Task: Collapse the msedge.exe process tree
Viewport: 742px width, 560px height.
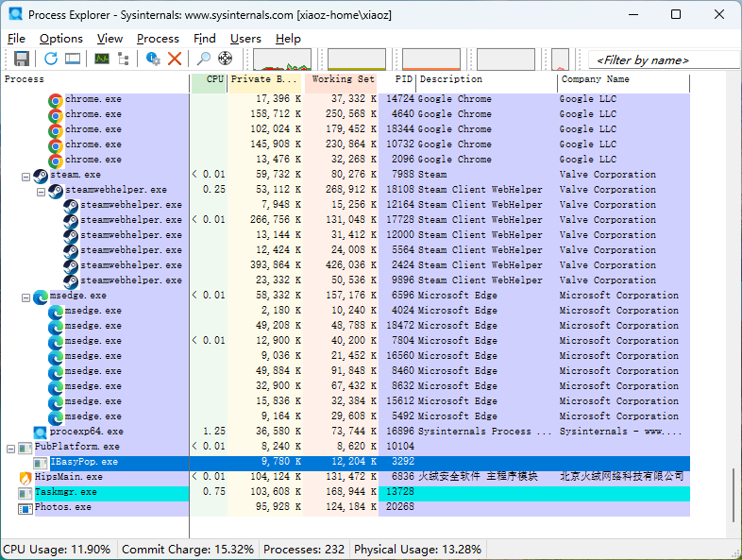Action: pos(25,297)
